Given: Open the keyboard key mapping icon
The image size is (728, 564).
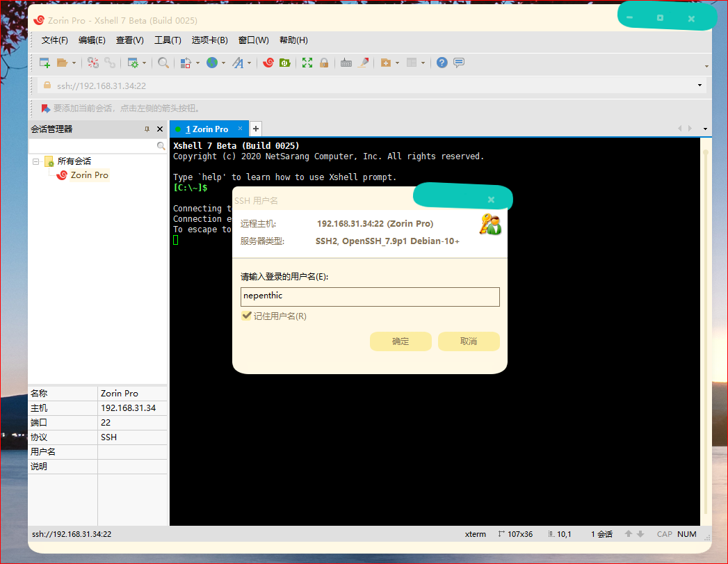Looking at the screenshot, I should coord(346,63).
